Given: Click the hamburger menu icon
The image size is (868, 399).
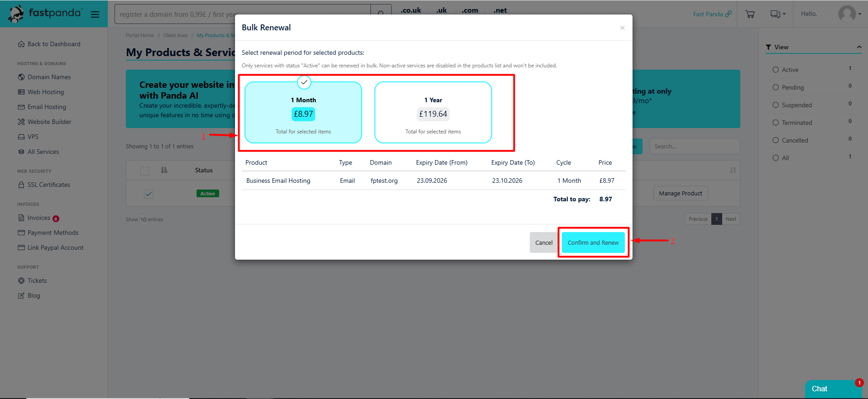Looking at the screenshot, I should click(x=95, y=14).
